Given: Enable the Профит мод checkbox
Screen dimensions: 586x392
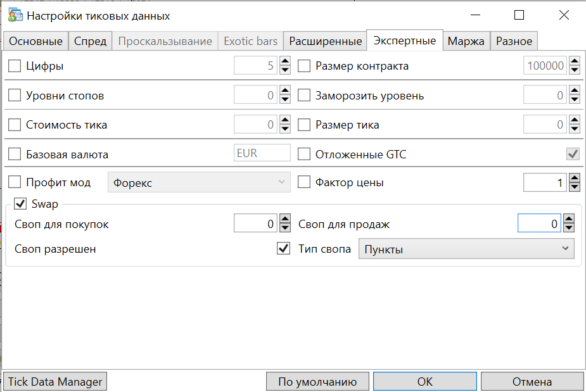Looking at the screenshot, I should point(15,182).
